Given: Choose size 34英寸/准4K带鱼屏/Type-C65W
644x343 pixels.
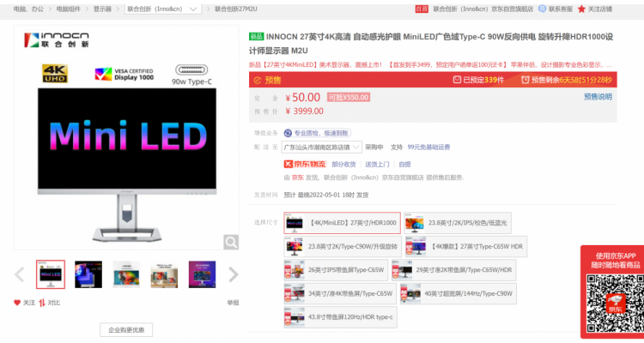Looking at the screenshot, I should [340, 294].
